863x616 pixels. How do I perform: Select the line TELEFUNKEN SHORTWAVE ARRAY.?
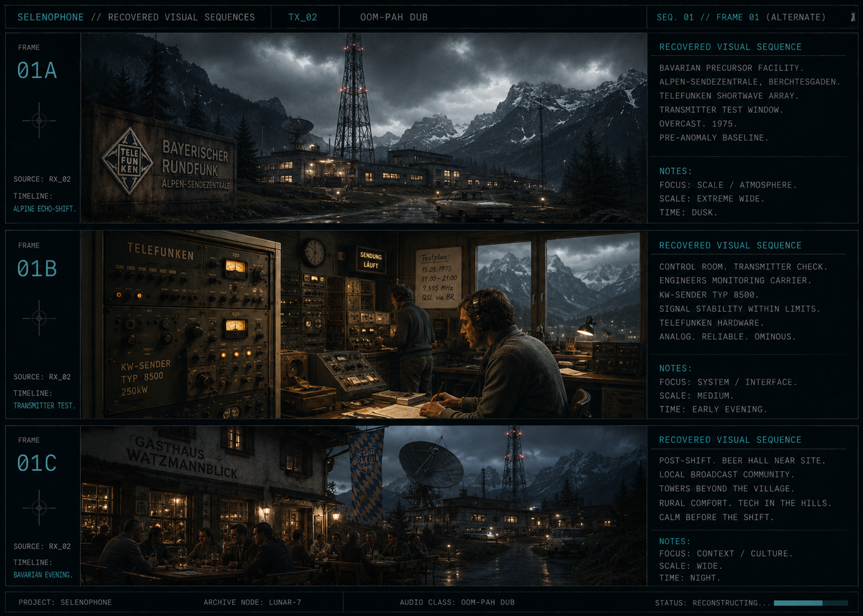(x=729, y=96)
